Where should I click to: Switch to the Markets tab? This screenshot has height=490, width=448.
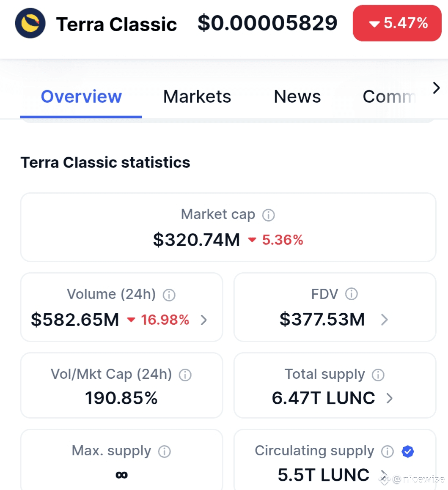[x=197, y=97]
